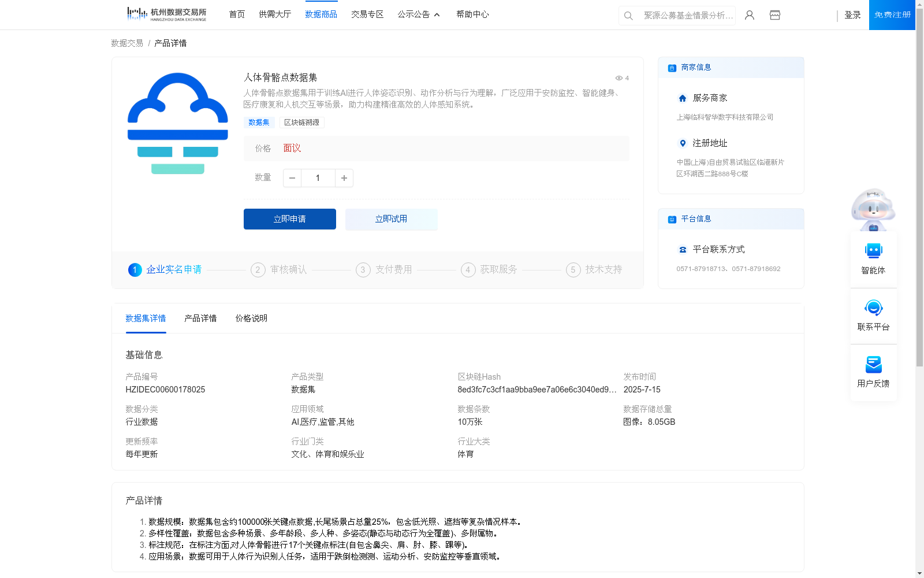
Task: Click the search magnifier icon
Action: [628, 16]
